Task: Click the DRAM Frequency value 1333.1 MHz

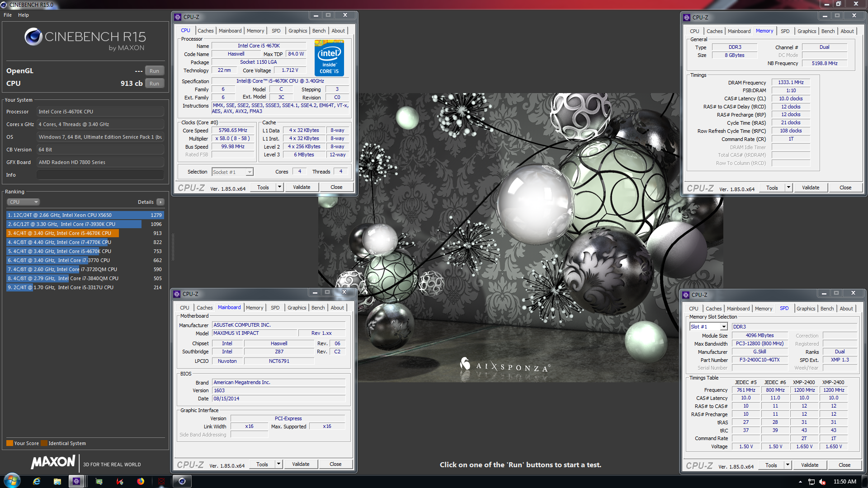Action: [791, 83]
